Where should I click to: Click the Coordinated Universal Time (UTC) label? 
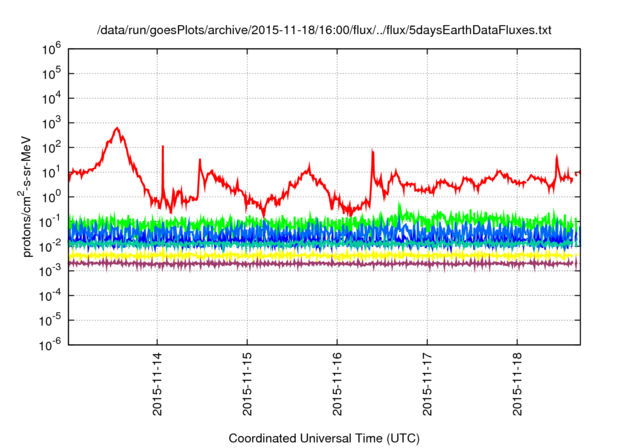tap(324, 438)
